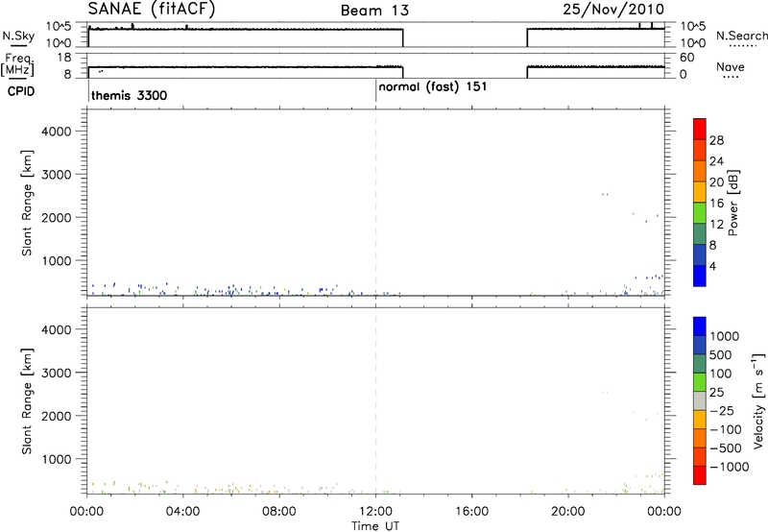This screenshot has width=768, height=532.
Task: Click the 28 value on Power colorbar
Action: pos(716,140)
